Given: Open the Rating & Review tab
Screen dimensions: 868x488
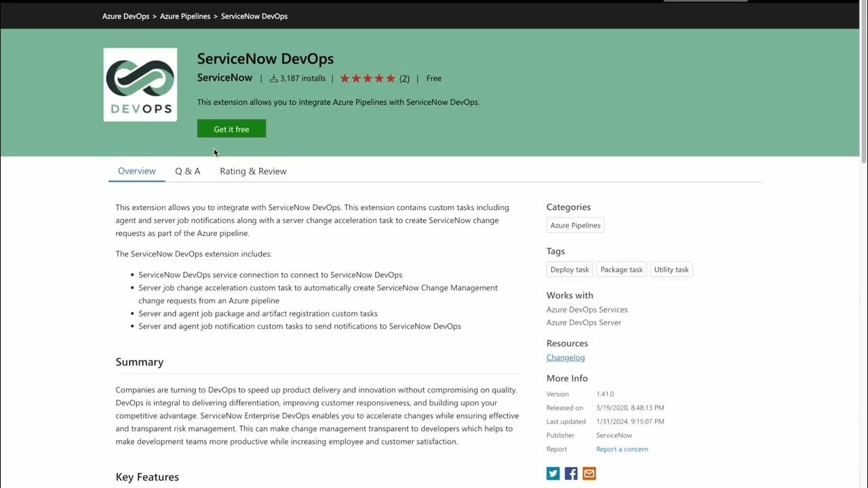Looking at the screenshot, I should tap(253, 171).
